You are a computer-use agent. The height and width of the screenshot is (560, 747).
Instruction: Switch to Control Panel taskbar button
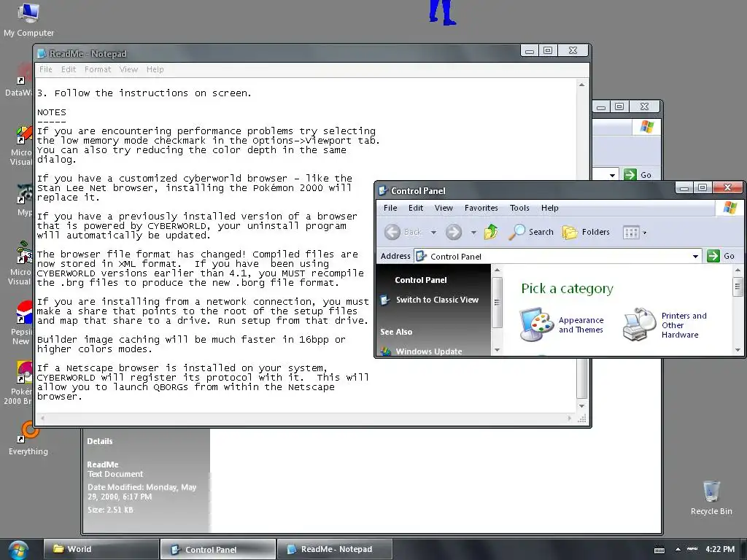(x=218, y=549)
